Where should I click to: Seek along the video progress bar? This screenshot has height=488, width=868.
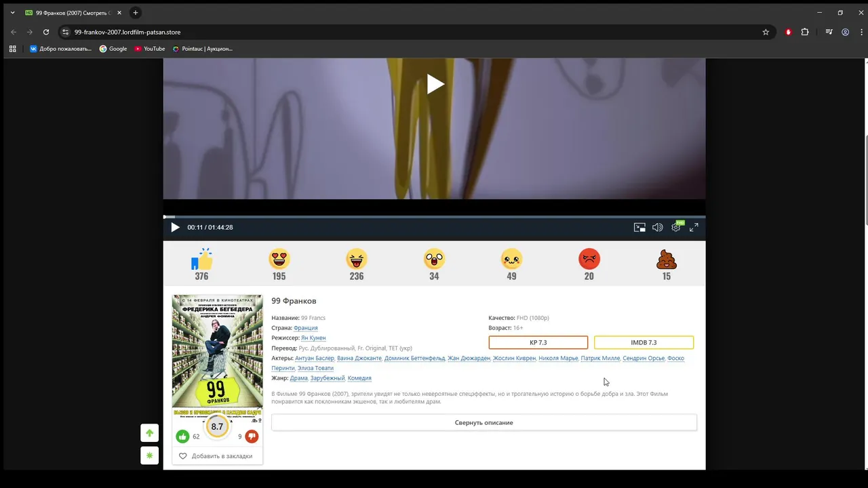click(x=434, y=217)
